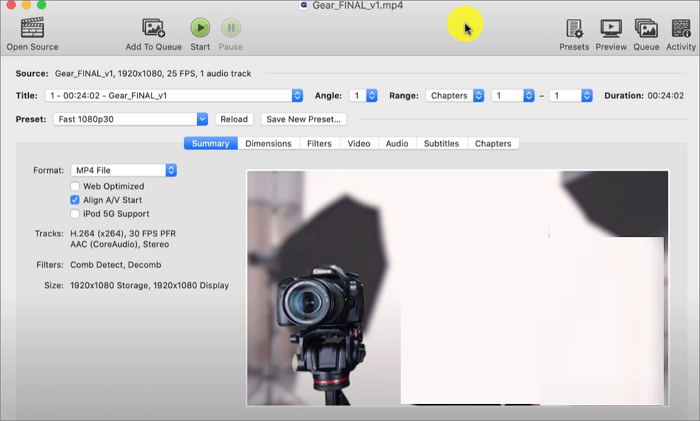Uncheck the Align A/V Start checkbox

(x=75, y=200)
